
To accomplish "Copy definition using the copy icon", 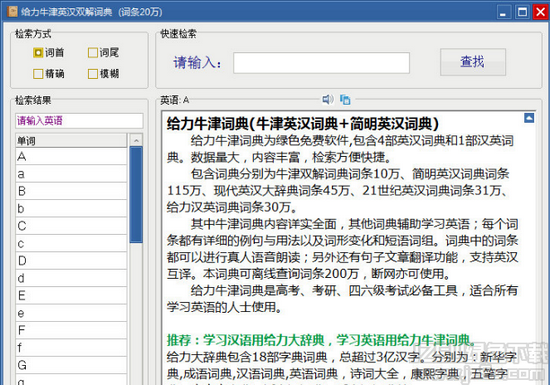I will (345, 100).
